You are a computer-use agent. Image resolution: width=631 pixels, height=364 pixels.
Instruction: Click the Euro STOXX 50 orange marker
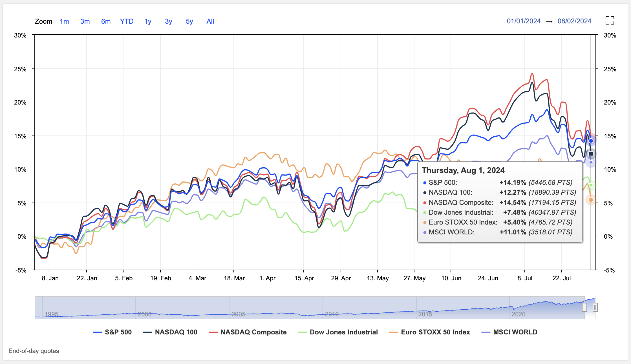click(591, 200)
